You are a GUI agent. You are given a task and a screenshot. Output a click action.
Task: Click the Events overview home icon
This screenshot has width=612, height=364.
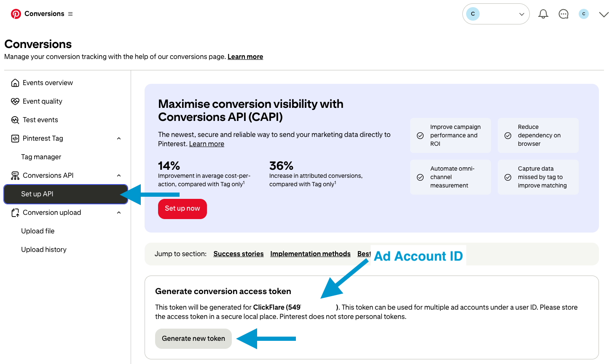pyautogui.click(x=15, y=83)
